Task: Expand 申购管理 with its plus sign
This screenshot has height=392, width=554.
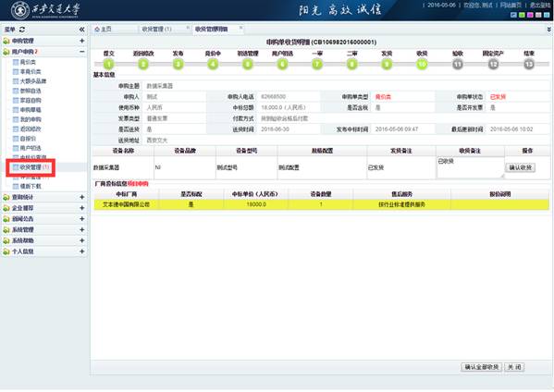Action: click(x=82, y=41)
